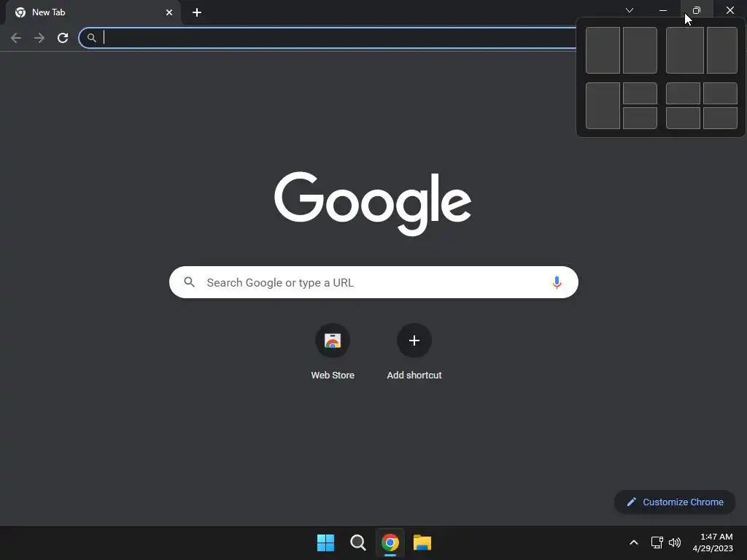Click the Google logo
This screenshot has width=747, height=560.
(x=373, y=203)
